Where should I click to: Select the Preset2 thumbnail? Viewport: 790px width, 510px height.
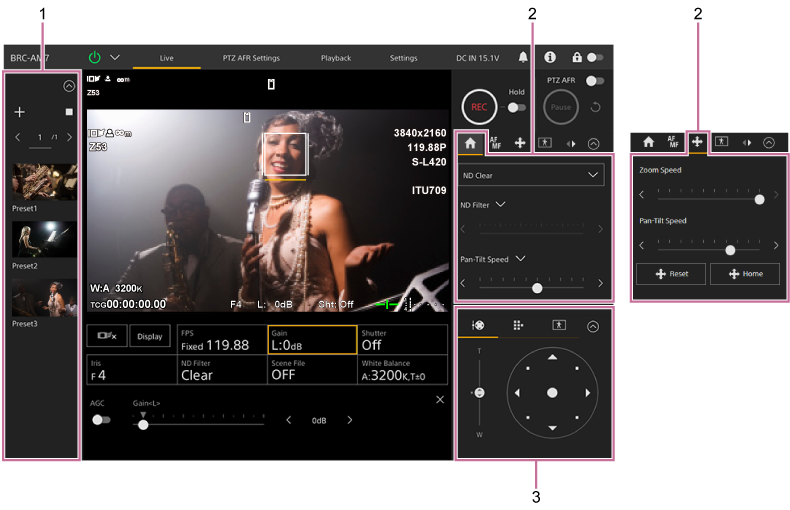click(44, 241)
